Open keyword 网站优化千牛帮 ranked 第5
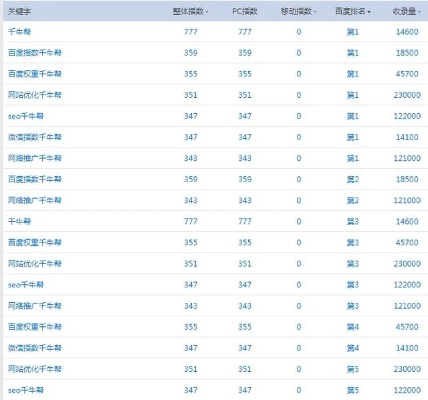 (x=35, y=369)
